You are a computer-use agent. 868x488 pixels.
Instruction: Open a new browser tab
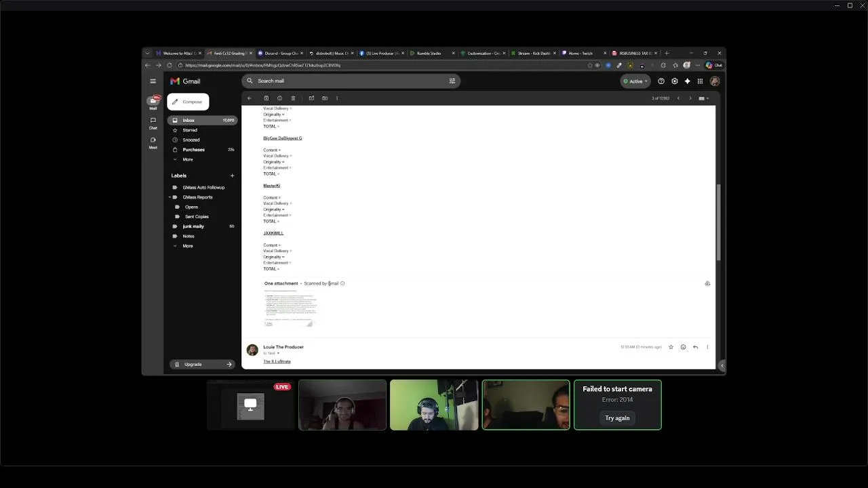tap(667, 53)
